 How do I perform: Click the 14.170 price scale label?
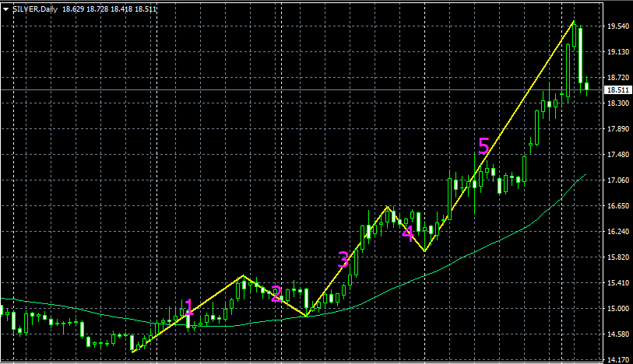click(618, 359)
